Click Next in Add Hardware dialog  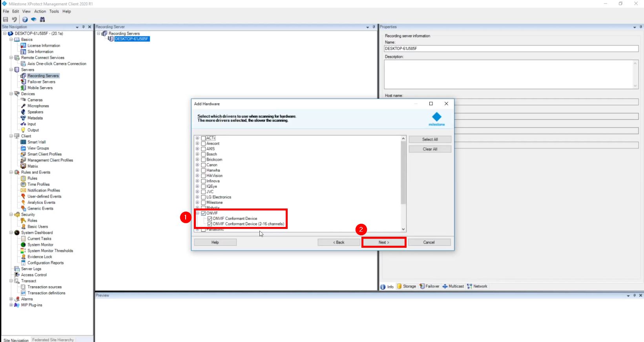click(x=384, y=242)
